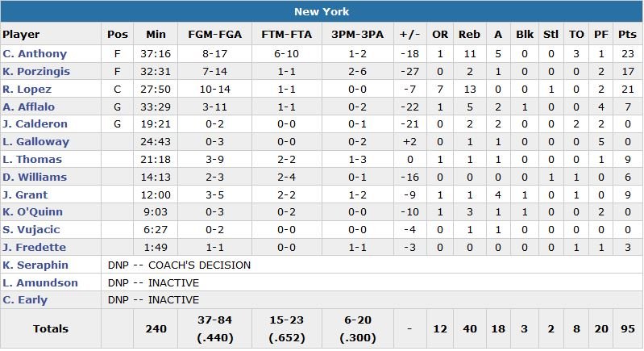This screenshot has width=644, height=351.
Task: Open R. Lopez player profile
Action: click(x=27, y=90)
